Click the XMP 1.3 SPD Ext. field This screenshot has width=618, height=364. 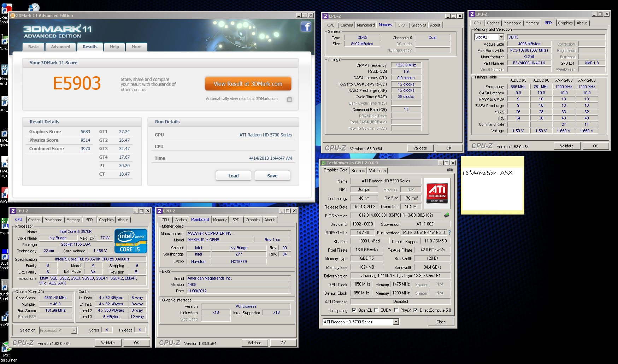point(592,63)
